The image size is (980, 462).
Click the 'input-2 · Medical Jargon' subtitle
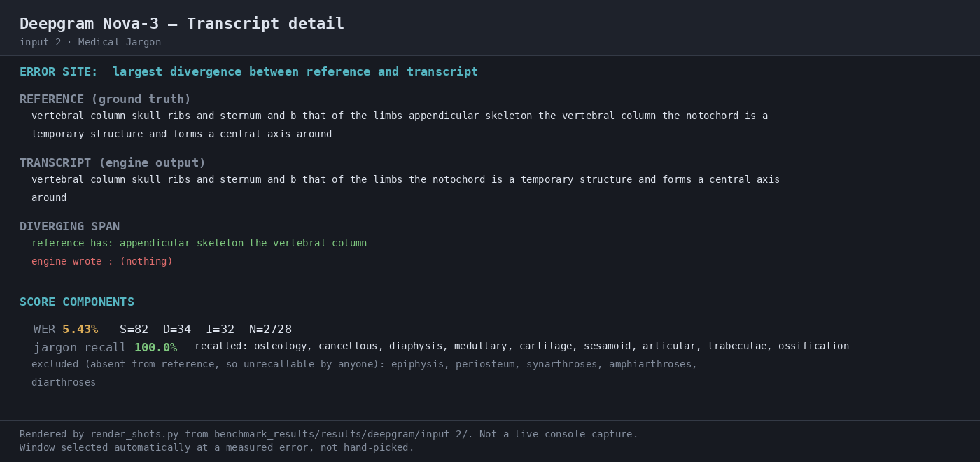[90, 43]
